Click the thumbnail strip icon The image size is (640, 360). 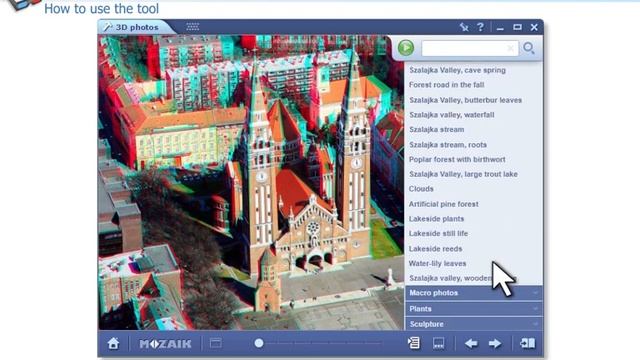click(x=439, y=343)
